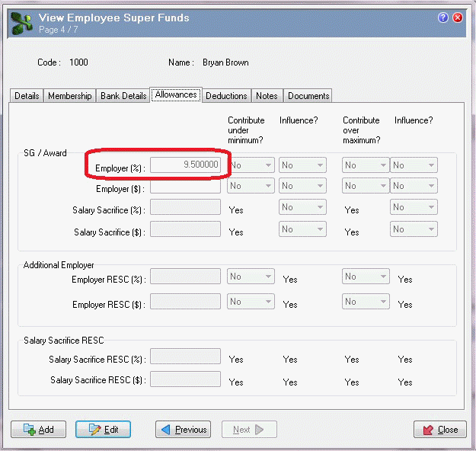This screenshot has width=476, height=451.
Task: Close the View Employee Super Funds window
Action: click(458, 17)
